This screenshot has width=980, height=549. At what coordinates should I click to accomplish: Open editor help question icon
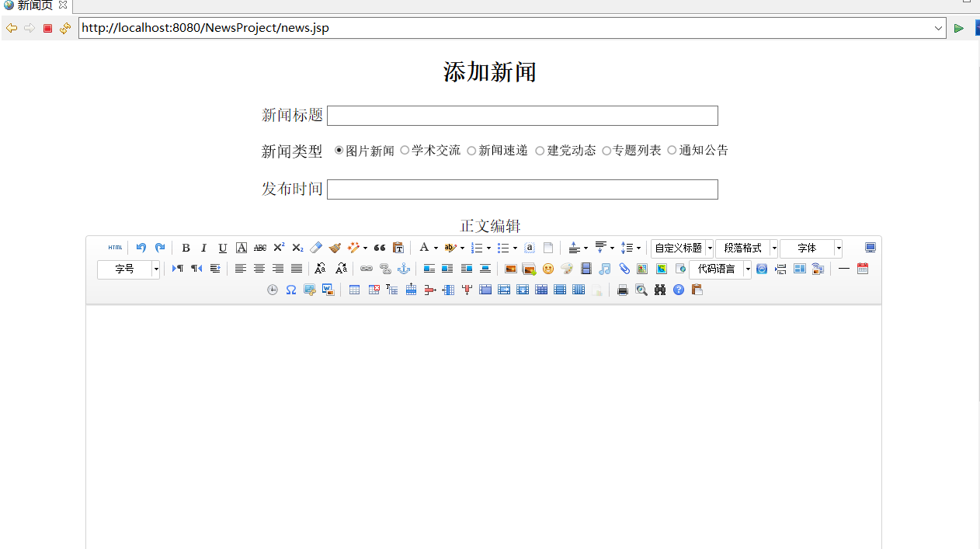coord(679,290)
